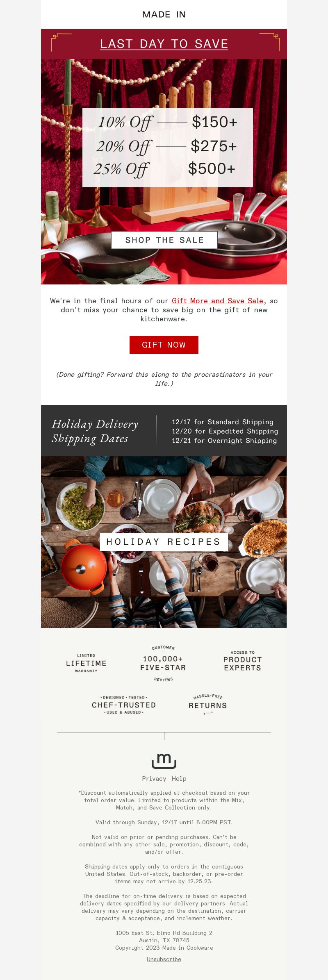The width and height of the screenshot is (328, 980).
Task: Open the LAST DAY TO SAVE banner link
Action: [164, 44]
